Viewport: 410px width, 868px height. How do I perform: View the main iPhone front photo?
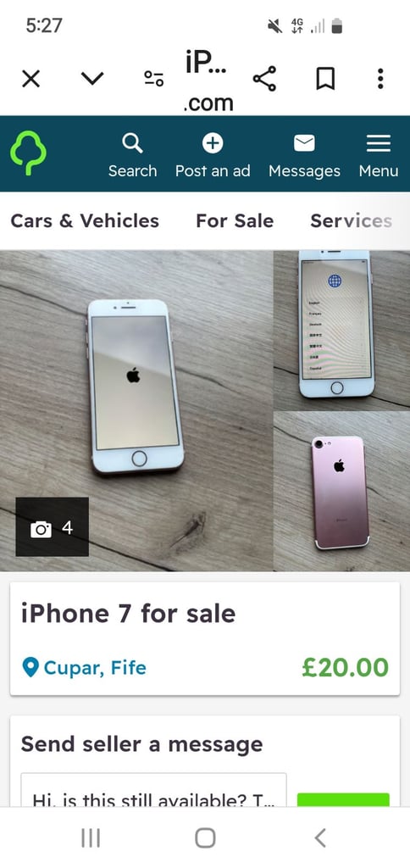[136, 410]
